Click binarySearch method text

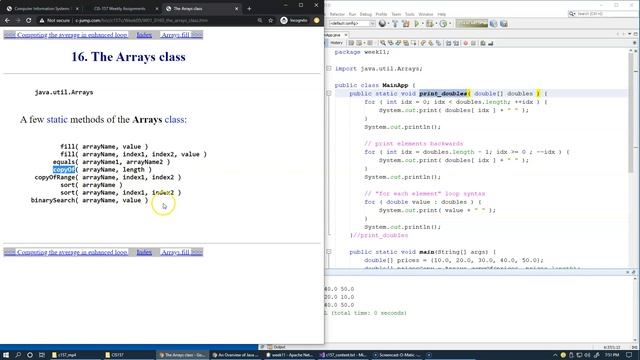[x=53, y=200]
